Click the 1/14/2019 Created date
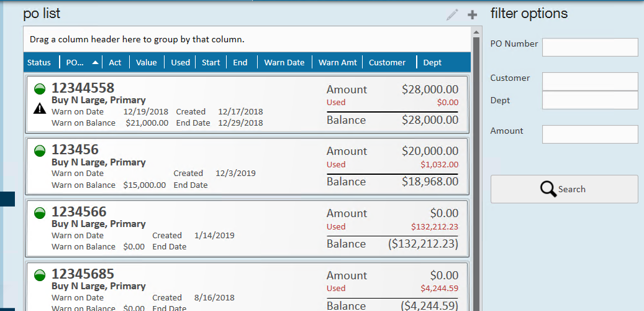 [214, 235]
